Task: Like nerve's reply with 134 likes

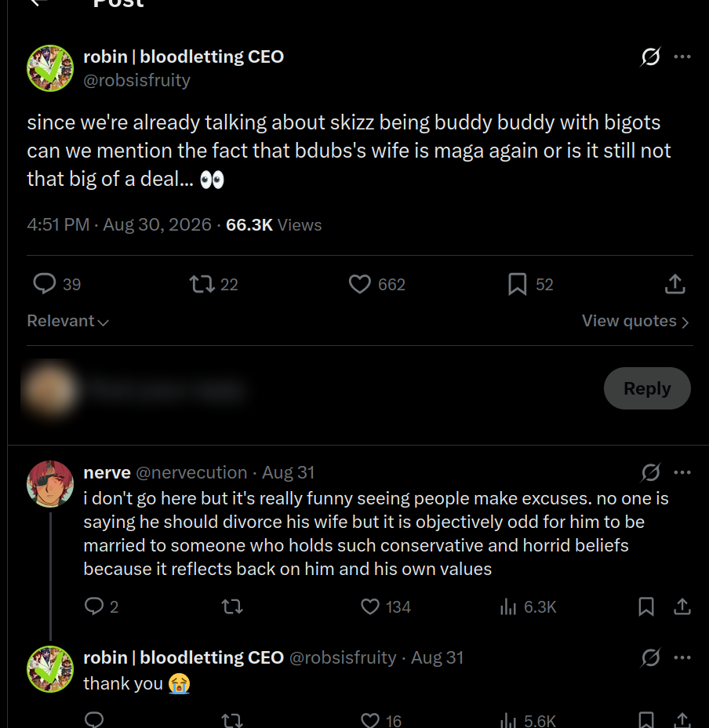Action: pos(385,607)
